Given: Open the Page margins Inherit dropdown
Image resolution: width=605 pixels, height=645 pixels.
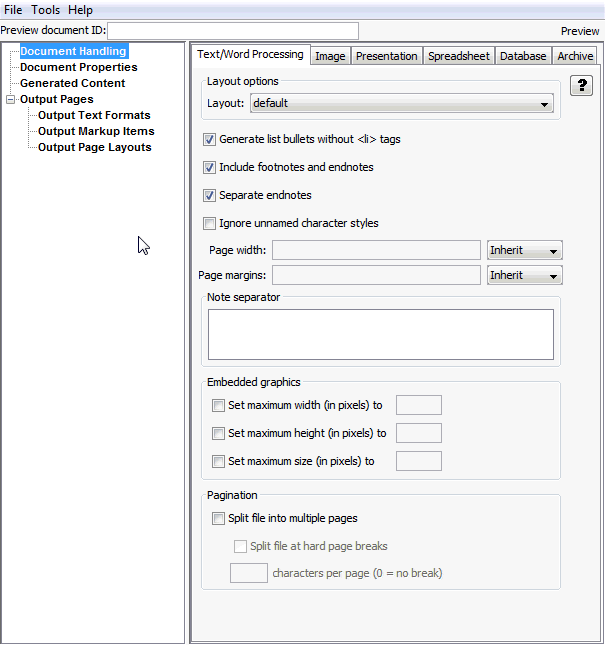Looking at the screenshot, I should coord(525,275).
